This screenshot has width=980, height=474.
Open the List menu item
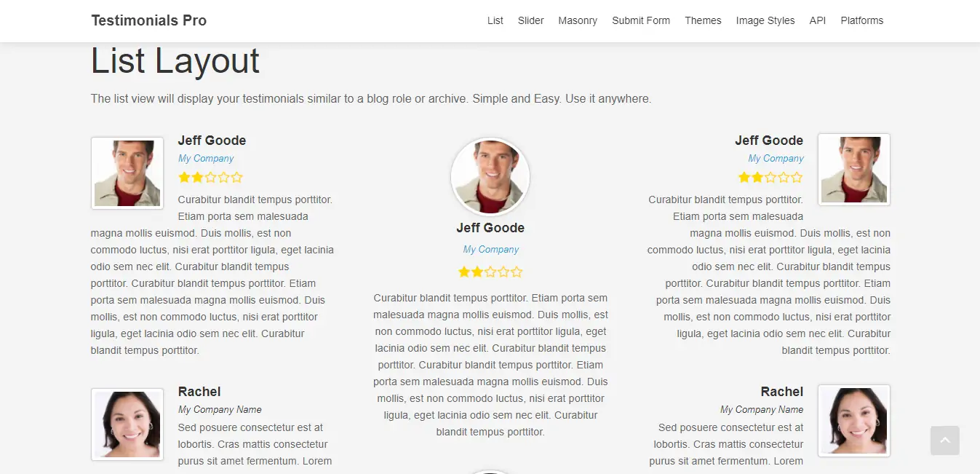pyautogui.click(x=495, y=20)
